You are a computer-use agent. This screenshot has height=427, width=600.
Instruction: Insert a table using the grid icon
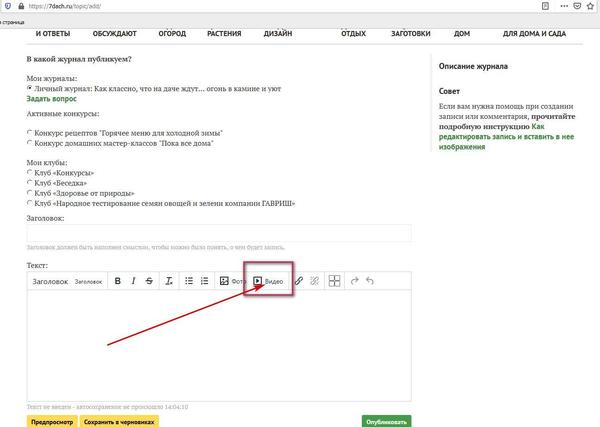(335, 282)
